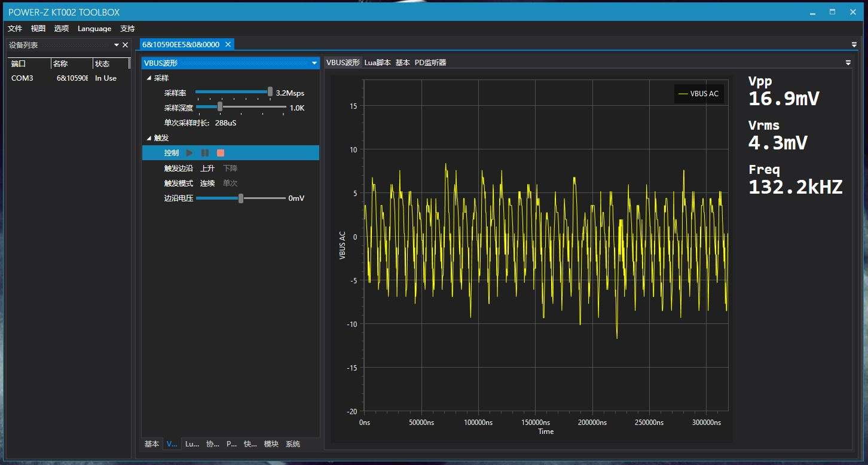Viewport: 868px width, 465px height.
Task: Open the Language menu
Action: click(94, 28)
